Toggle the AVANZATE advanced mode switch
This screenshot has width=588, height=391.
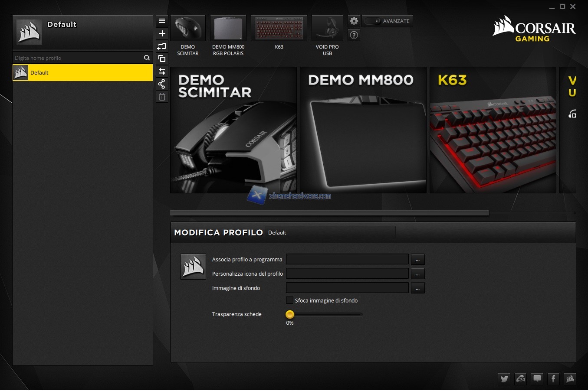[373, 21]
